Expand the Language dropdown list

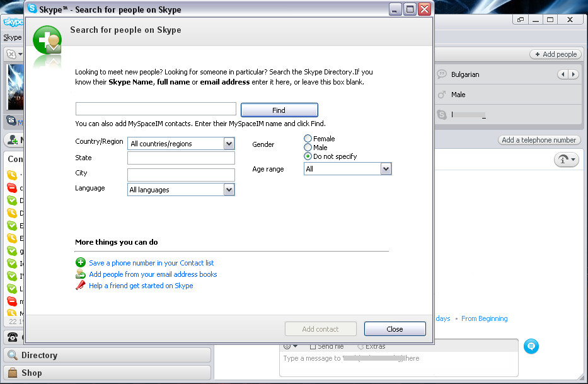coord(229,190)
